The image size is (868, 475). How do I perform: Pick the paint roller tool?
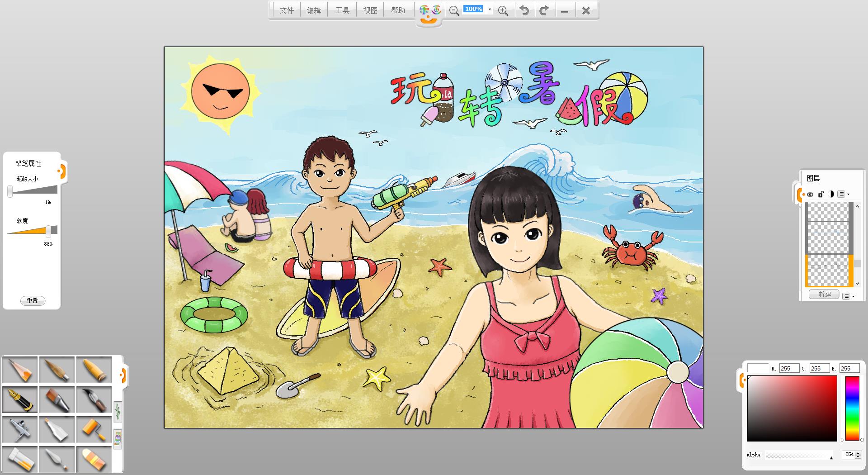click(x=94, y=429)
